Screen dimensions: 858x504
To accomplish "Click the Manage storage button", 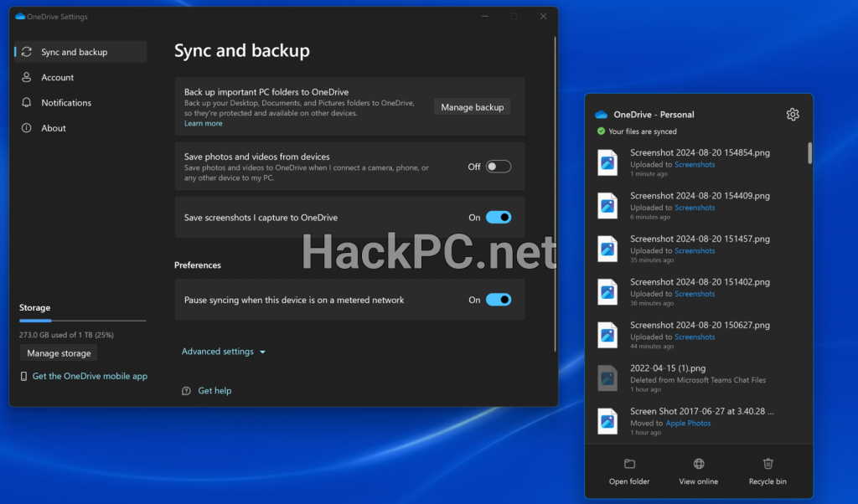I will click(x=59, y=353).
